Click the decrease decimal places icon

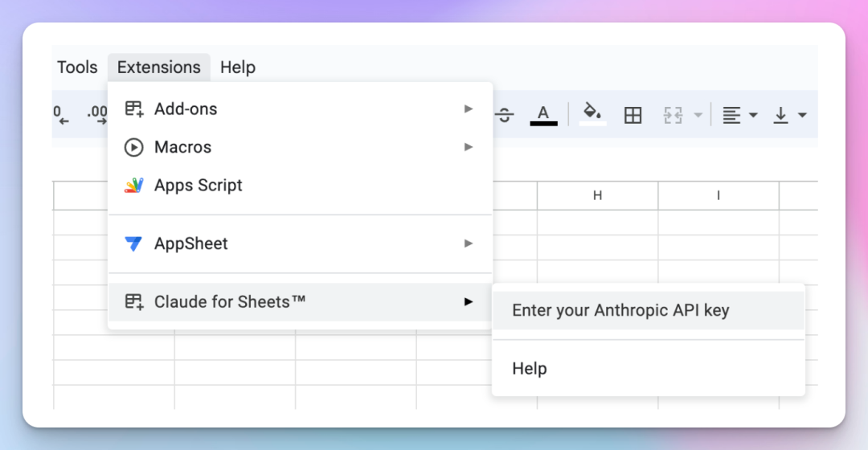point(61,116)
